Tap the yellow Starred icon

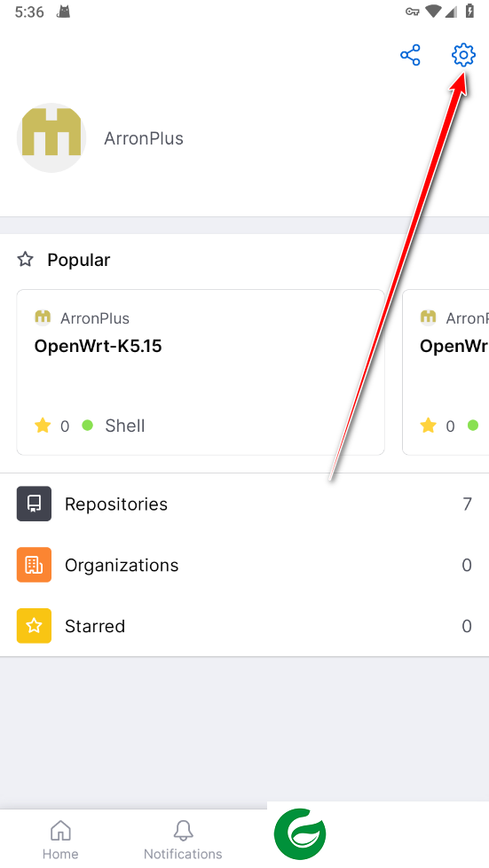[34, 626]
